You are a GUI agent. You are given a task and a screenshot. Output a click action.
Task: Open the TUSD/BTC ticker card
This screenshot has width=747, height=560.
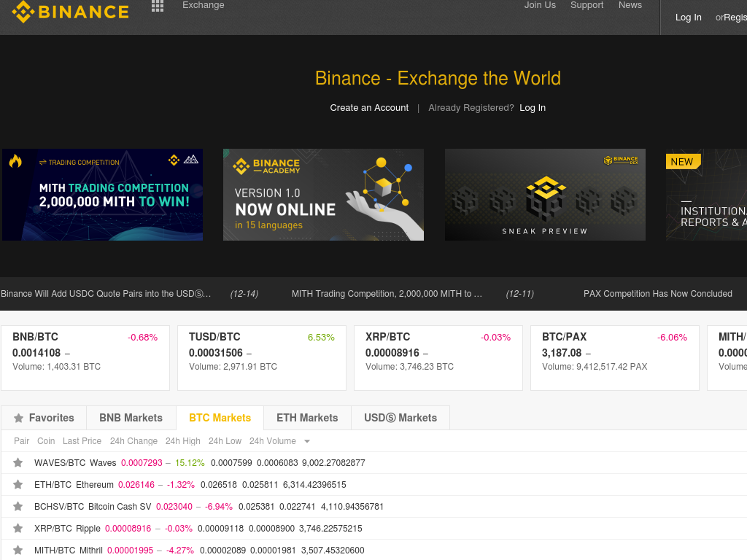pos(262,357)
